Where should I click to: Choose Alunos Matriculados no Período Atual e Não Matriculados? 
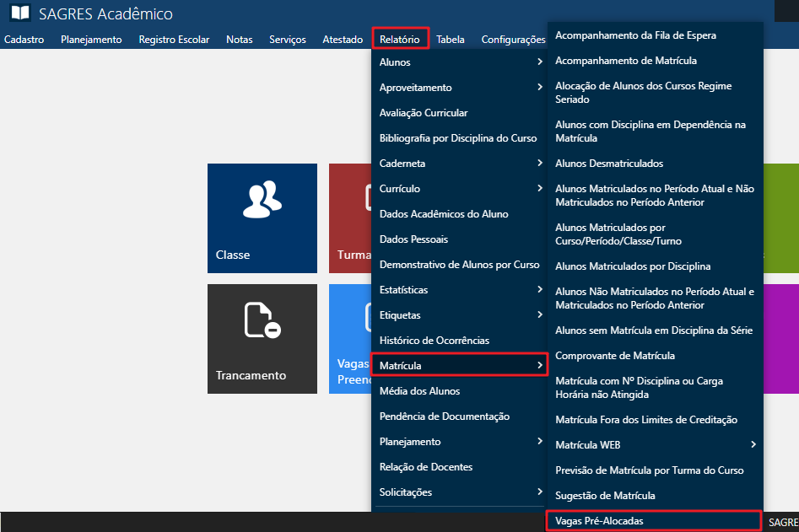coord(655,196)
